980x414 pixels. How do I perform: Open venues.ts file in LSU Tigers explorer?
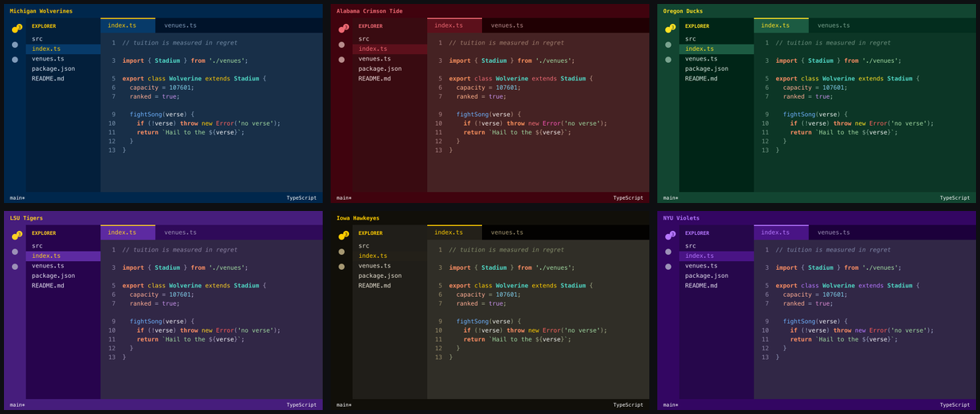[63, 266]
